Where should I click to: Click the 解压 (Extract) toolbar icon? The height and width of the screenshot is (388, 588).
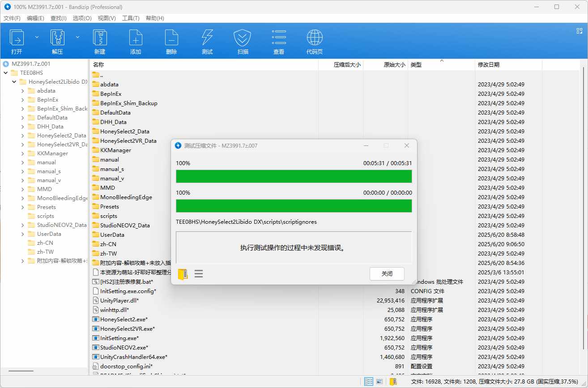57,38
